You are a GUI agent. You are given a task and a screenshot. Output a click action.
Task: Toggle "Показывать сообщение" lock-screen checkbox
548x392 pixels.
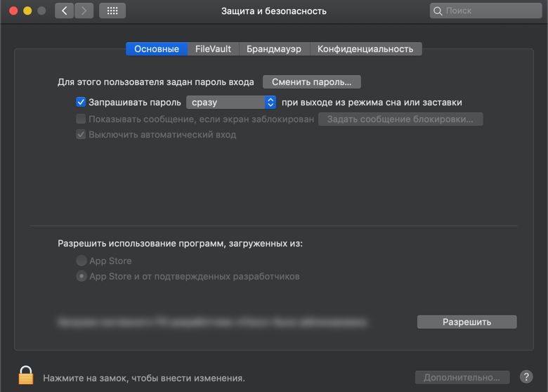click(x=81, y=119)
